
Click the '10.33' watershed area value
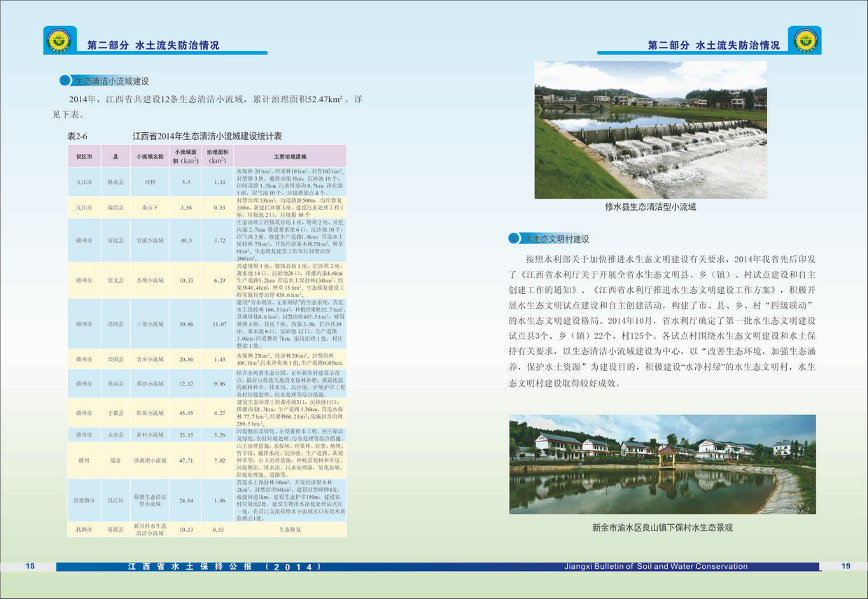(186, 281)
